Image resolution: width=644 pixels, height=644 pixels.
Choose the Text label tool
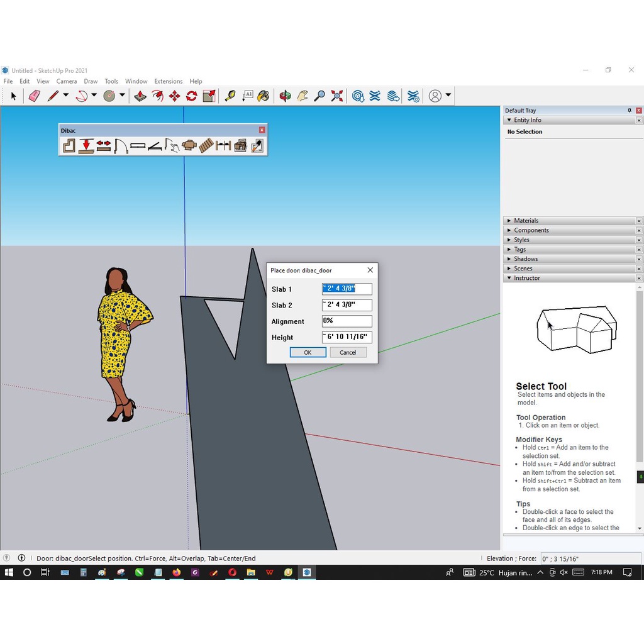pyautogui.click(x=247, y=96)
